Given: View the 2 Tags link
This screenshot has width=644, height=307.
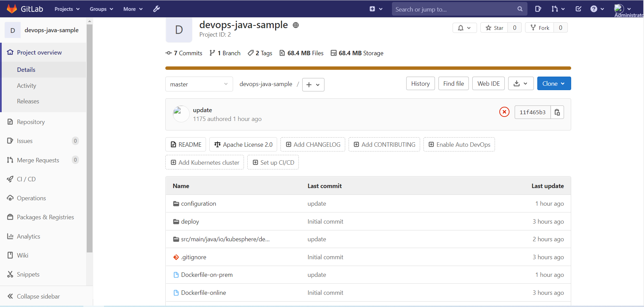Looking at the screenshot, I should 260,53.
